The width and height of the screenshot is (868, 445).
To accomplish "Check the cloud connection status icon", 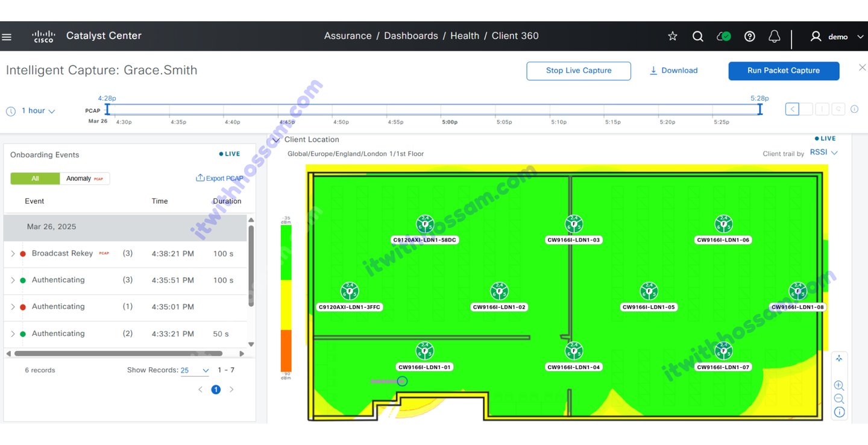I will tap(724, 36).
